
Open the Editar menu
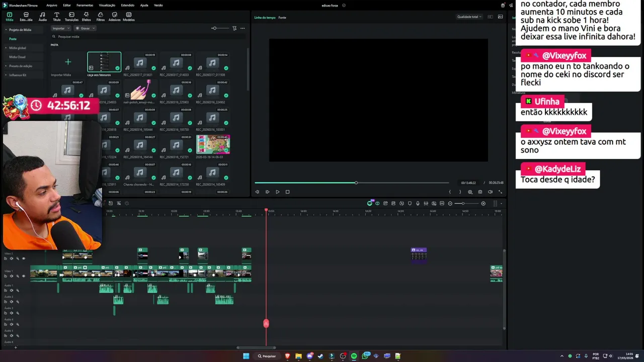(67, 5)
